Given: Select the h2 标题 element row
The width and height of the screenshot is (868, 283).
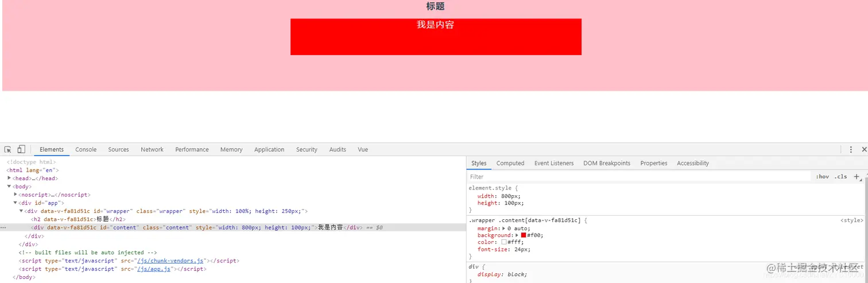Looking at the screenshot, I should pyautogui.click(x=78, y=219).
